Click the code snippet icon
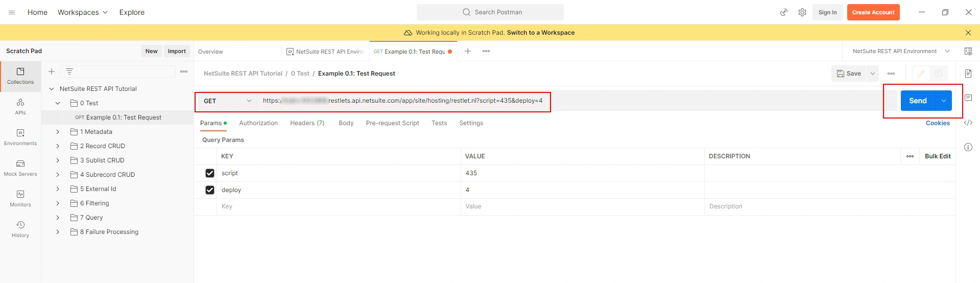 coord(968,123)
